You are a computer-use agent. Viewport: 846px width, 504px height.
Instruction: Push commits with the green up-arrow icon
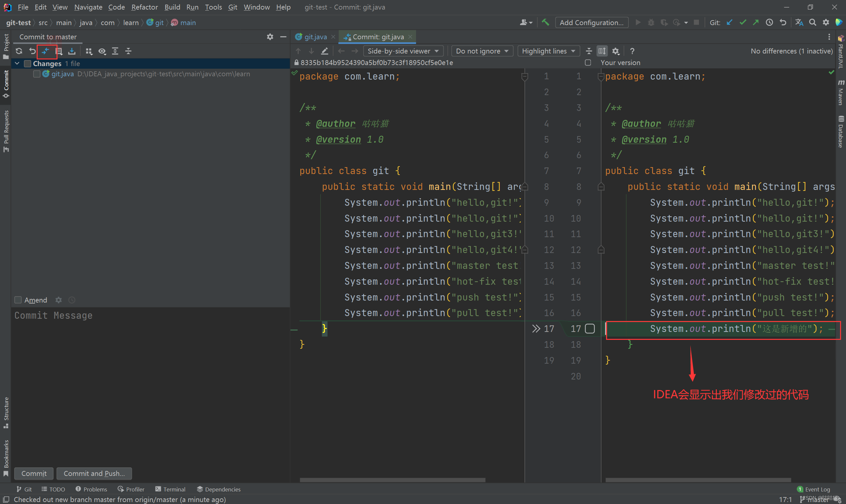click(756, 22)
